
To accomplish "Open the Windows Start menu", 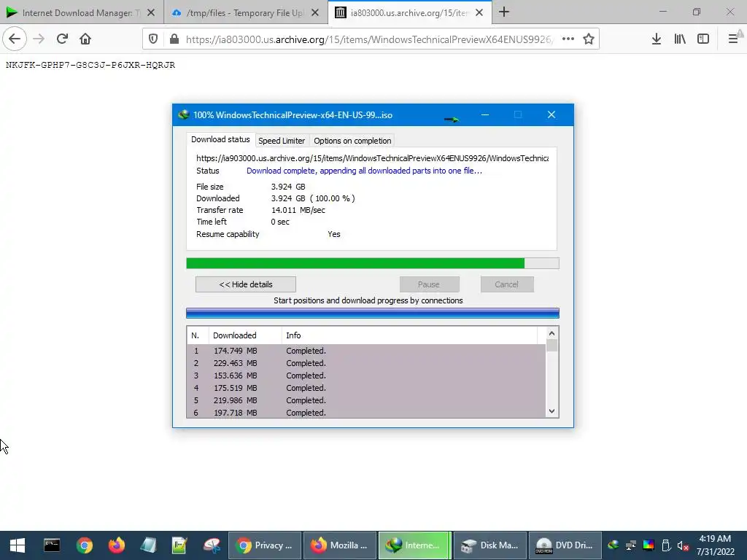I will coord(18,545).
